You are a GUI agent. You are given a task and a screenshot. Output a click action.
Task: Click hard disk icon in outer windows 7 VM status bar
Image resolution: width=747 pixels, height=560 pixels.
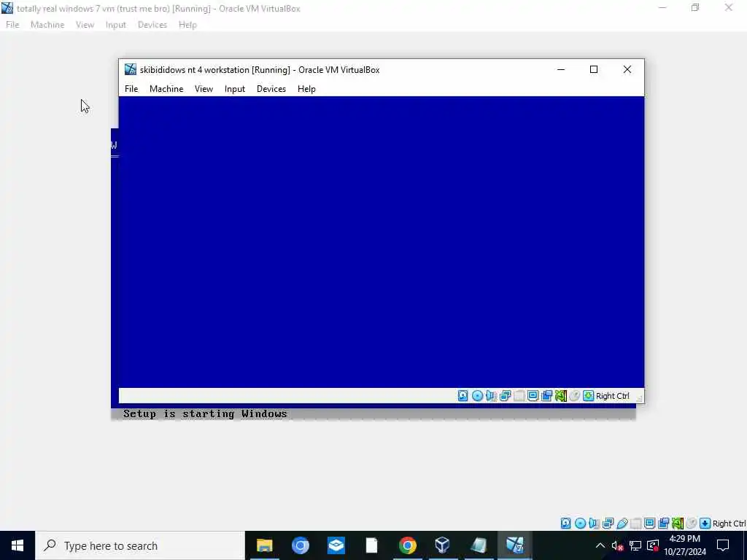(x=565, y=524)
